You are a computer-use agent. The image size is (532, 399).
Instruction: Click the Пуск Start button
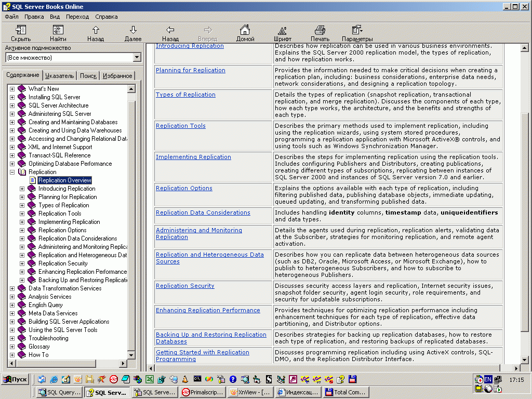coord(15,379)
